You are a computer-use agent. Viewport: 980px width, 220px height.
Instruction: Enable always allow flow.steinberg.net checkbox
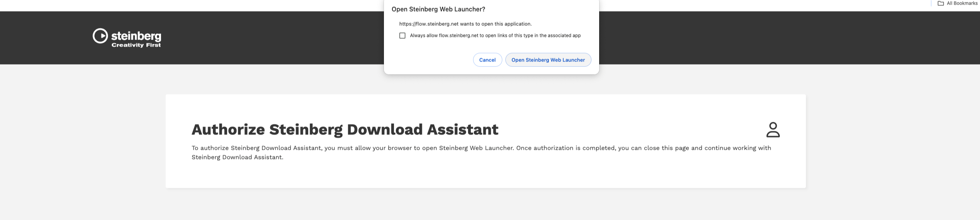402,36
